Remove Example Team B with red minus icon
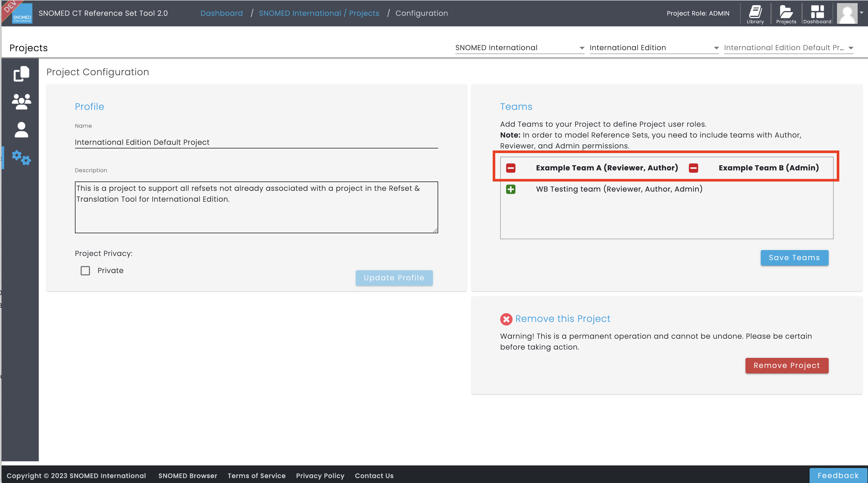The image size is (868, 483). (x=693, y=168)
